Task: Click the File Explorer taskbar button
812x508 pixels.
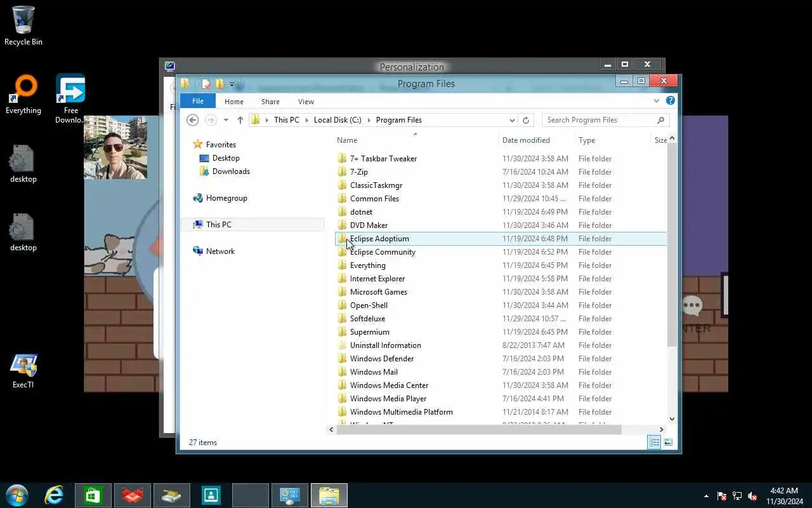Action: tap(329, 495)
